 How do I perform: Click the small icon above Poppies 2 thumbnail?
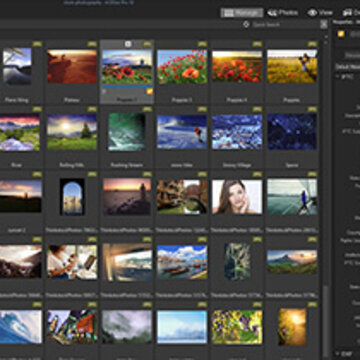click(128, 44)
